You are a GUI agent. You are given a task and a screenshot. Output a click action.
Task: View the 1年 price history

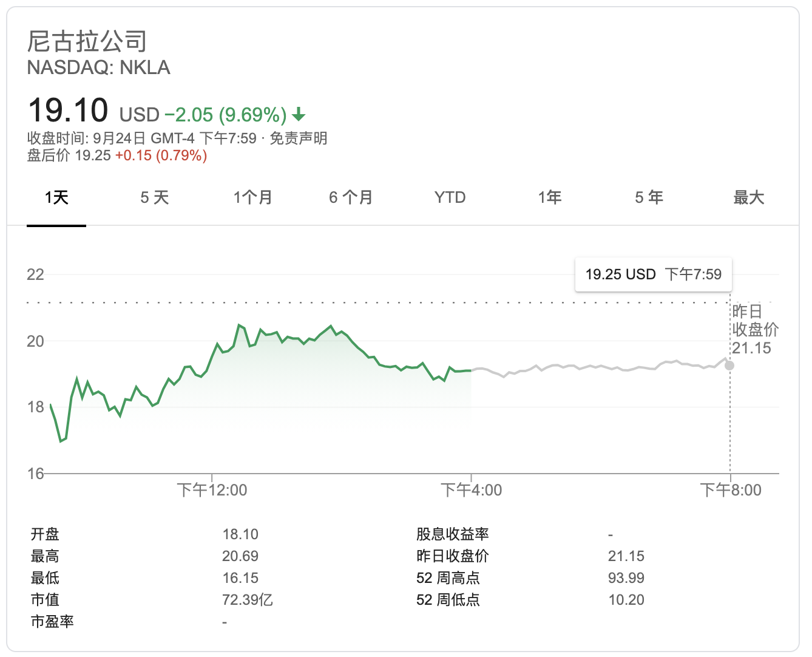(550, 197)
